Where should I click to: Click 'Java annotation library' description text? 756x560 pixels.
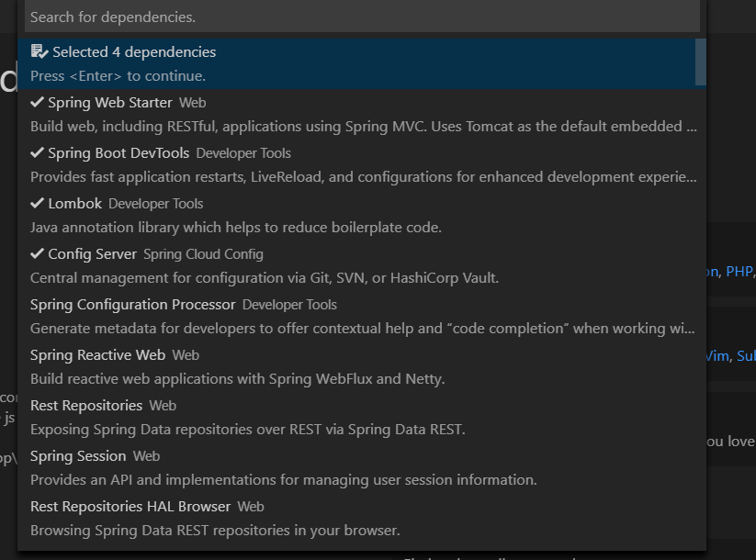[x=236, y=228]
